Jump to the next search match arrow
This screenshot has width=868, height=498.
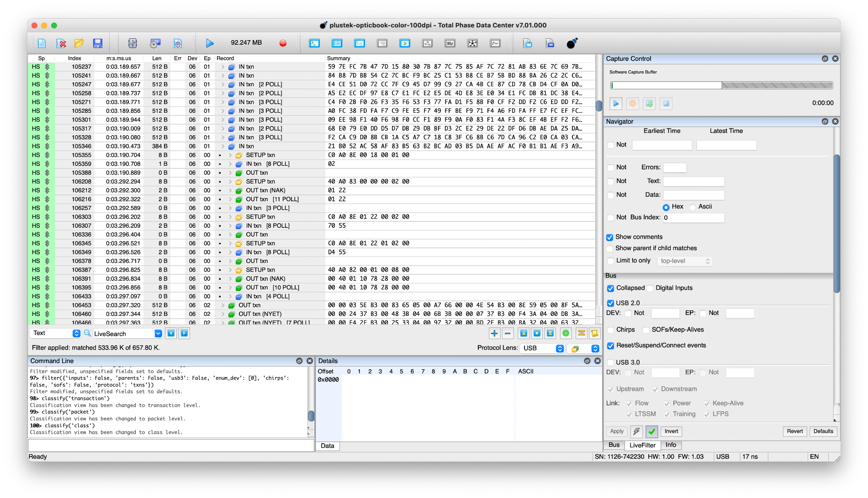pos(184,333)
